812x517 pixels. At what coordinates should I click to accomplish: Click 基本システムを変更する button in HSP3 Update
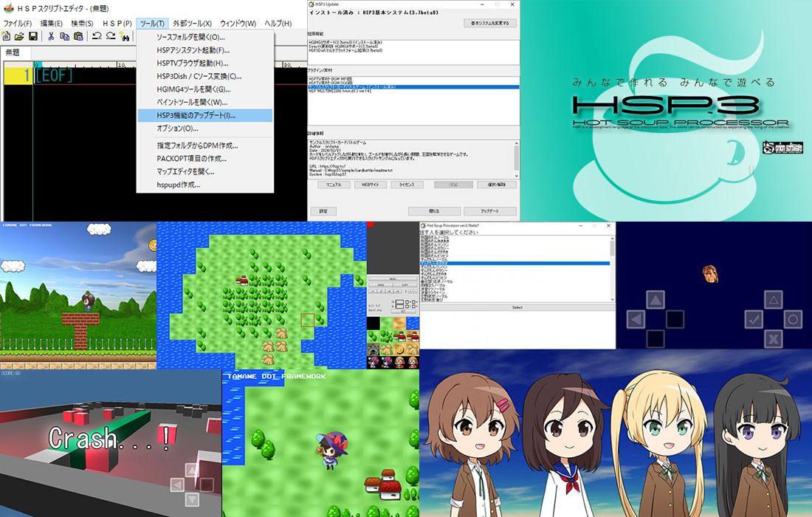tap(490, 24)
